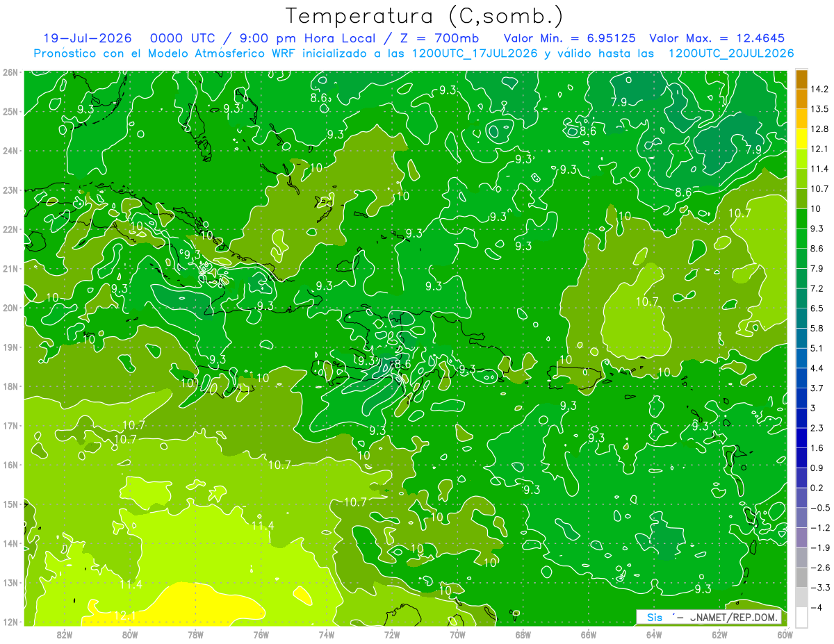Click the colorbar label "-0.5"
The image size is (834, 644).
click(x=820, y=507)
